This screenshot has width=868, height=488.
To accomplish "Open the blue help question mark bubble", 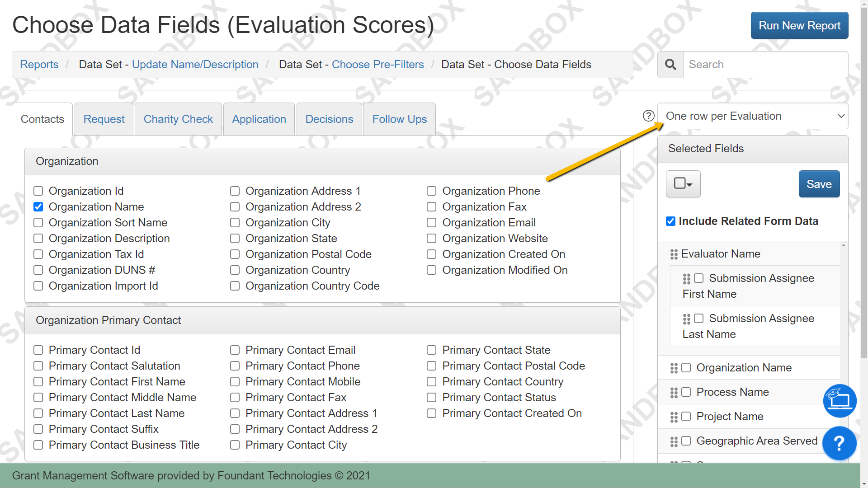I will click(839, 443).
